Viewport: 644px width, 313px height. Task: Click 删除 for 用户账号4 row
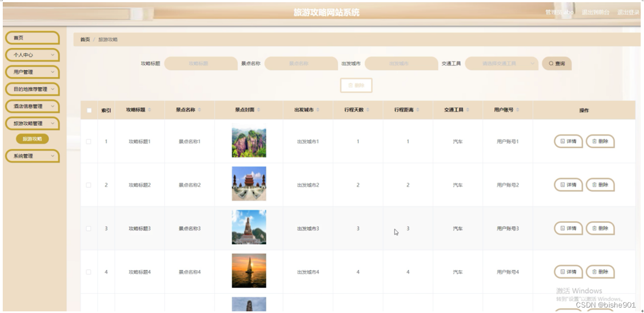click(x=600, y=272)
